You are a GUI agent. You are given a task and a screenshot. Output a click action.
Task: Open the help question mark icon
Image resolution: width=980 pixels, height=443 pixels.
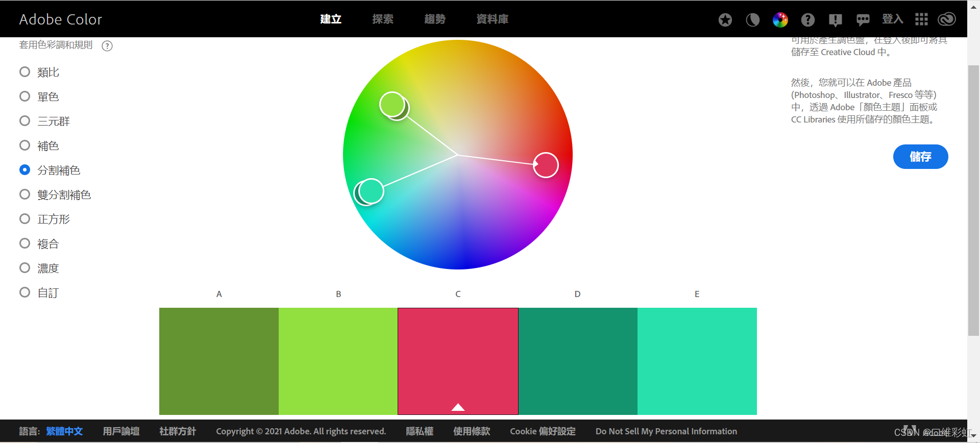pyautogui.click(x=807, y=20)
